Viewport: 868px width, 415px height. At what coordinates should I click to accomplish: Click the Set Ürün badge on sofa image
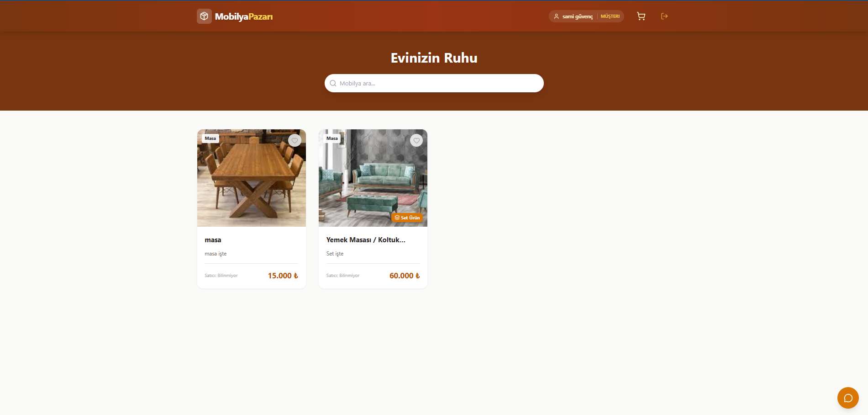(407, 218)
